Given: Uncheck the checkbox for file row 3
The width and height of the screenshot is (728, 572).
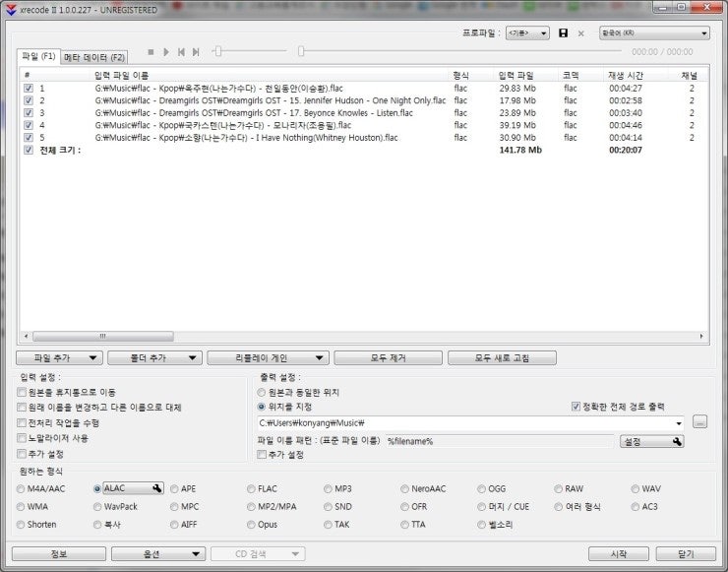Looking at the screenshot, I should (29, 112).
